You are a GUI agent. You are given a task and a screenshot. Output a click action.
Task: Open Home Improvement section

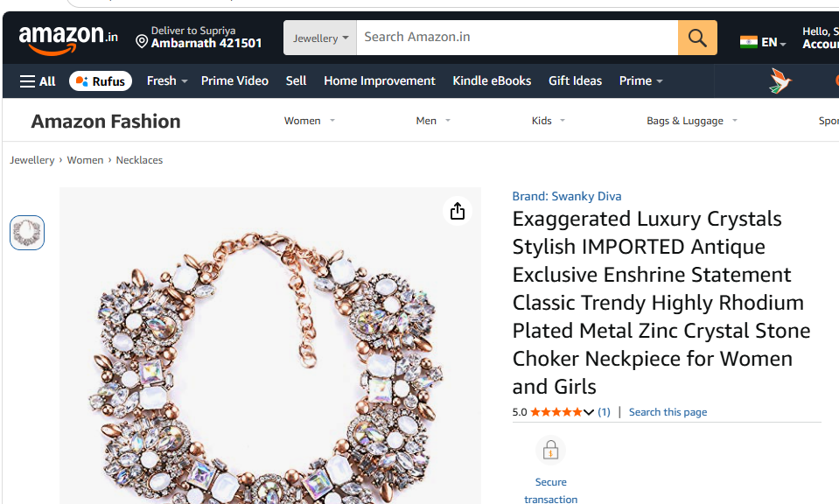[380, 80]
